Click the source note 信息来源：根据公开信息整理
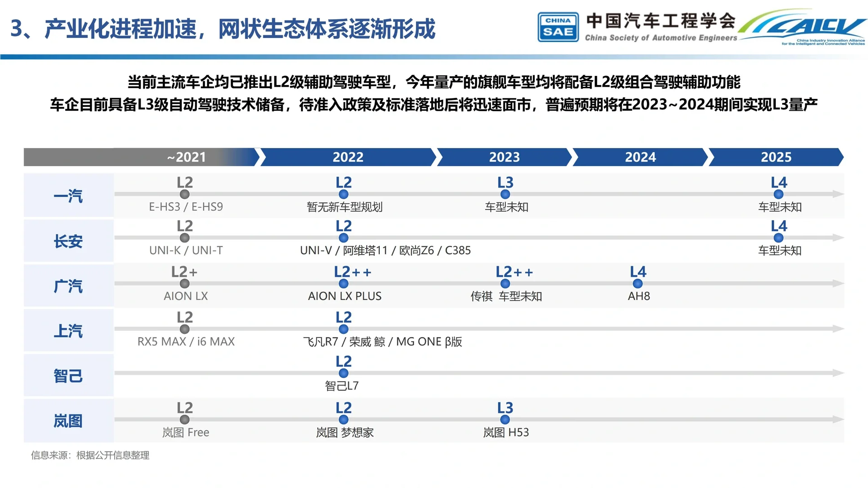Viewport: 868px width, 488px height. [x=90, y=455]
